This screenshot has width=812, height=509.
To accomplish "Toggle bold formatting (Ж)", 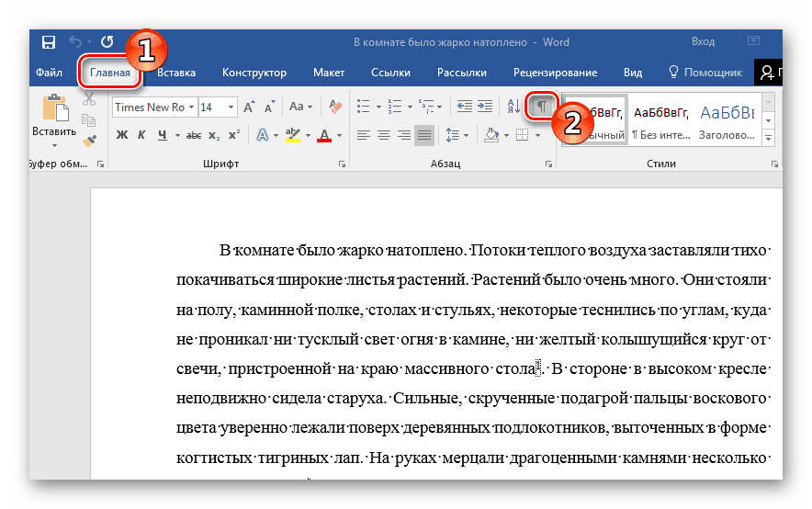I will (121, 135).
